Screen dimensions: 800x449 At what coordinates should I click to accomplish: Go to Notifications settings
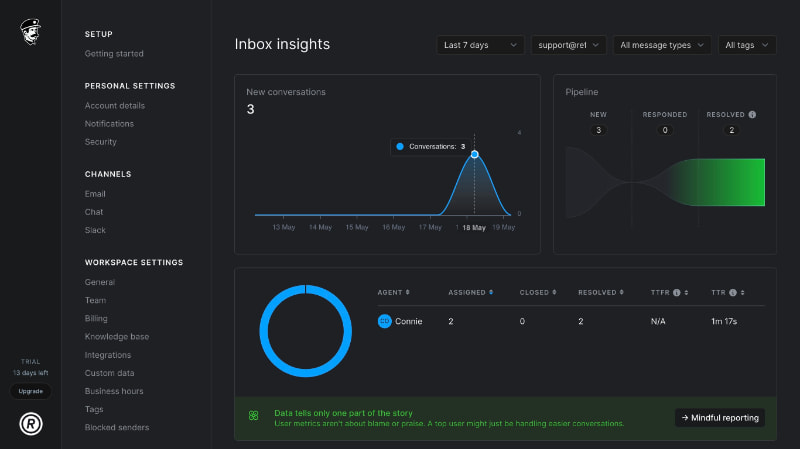pyautogui.click(x=109, y=123)
